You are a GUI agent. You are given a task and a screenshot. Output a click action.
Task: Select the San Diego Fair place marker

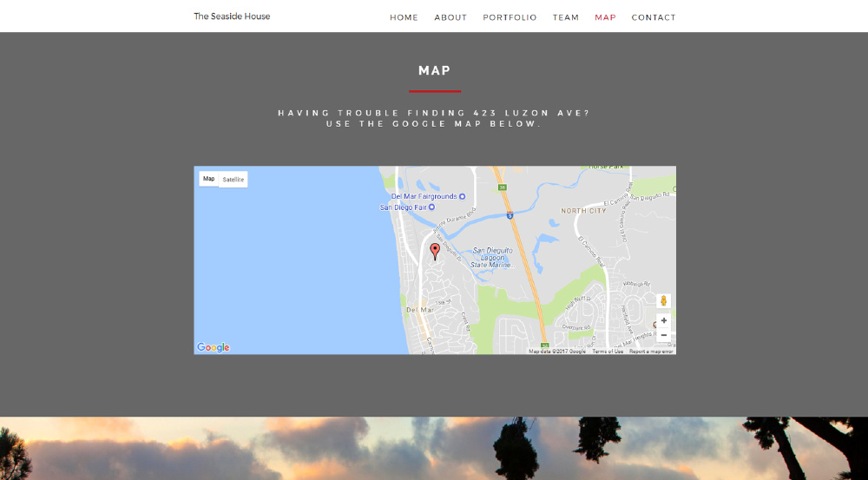(x=431, y=207)
